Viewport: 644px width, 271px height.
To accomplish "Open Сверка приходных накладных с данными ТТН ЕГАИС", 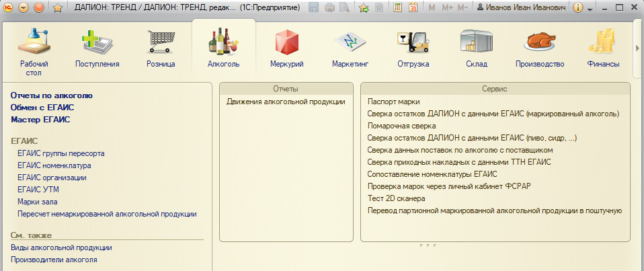I will pos(459,162).
